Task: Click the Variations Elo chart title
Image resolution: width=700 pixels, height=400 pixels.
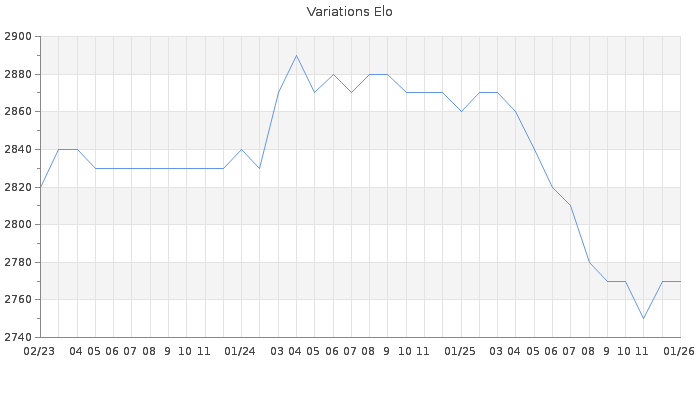Action: (x=349, y=12)
